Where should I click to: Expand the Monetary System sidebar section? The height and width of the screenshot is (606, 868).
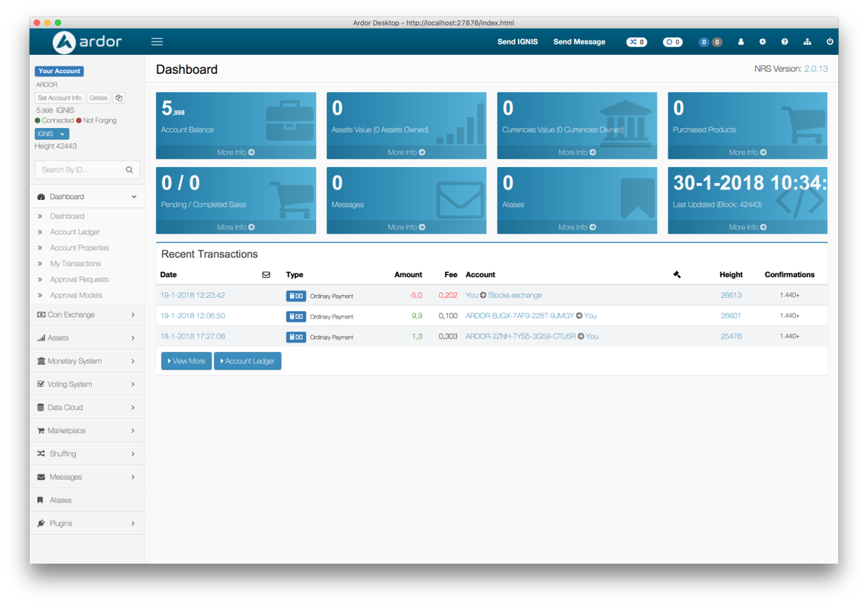(x=87, y=362)
